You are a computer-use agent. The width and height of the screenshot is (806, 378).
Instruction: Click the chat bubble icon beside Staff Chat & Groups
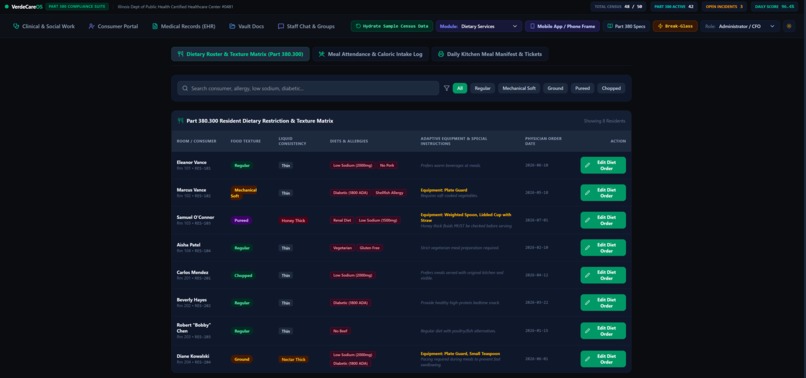[x=281, y=26]
